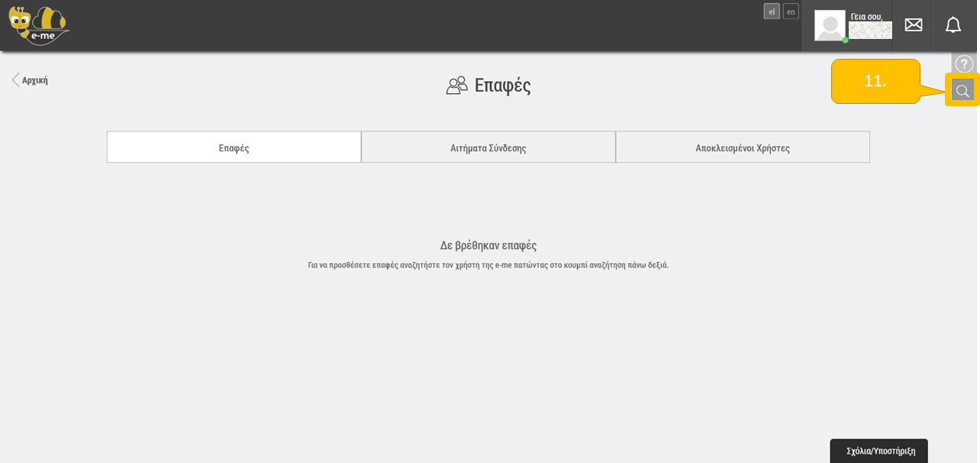Open help via the question mark icon

[x=963, y=64]
